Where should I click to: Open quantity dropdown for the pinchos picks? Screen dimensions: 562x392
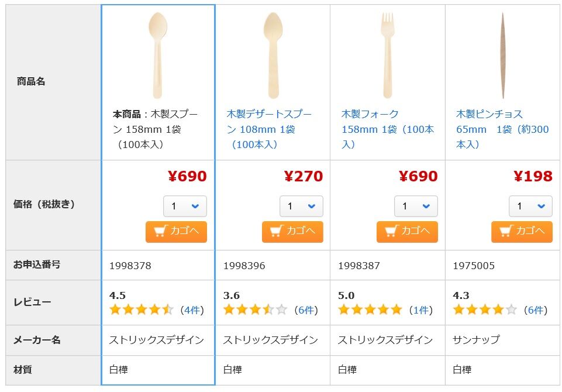pyautogui.click(x=531, y=206)
